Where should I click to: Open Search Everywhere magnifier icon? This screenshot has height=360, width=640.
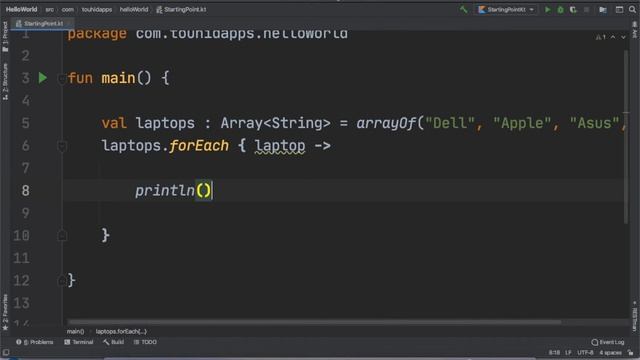click(632, 9)
